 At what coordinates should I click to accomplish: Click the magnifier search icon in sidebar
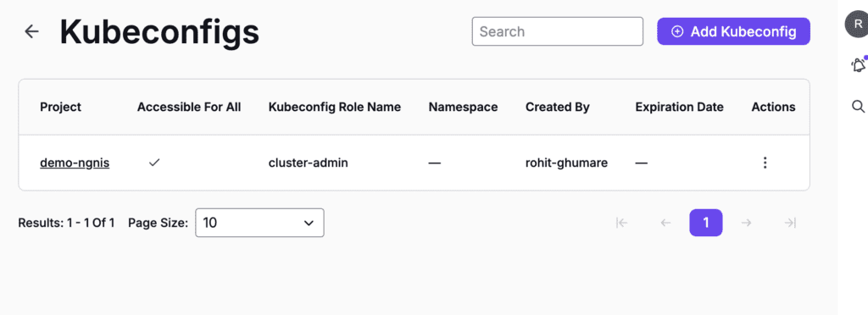(x=858, y=106)
